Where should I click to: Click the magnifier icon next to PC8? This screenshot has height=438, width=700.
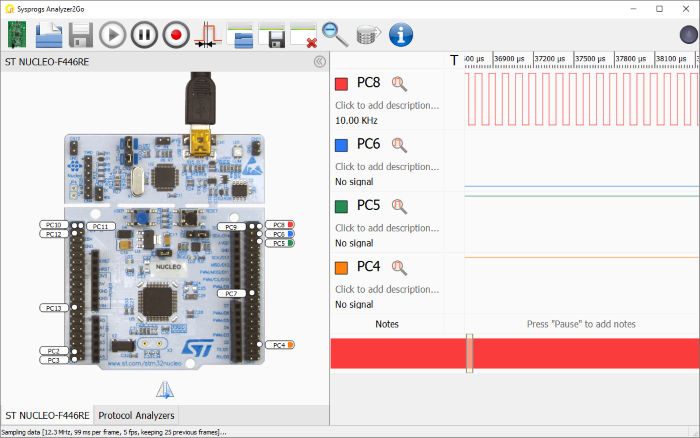tap(399, 83)
